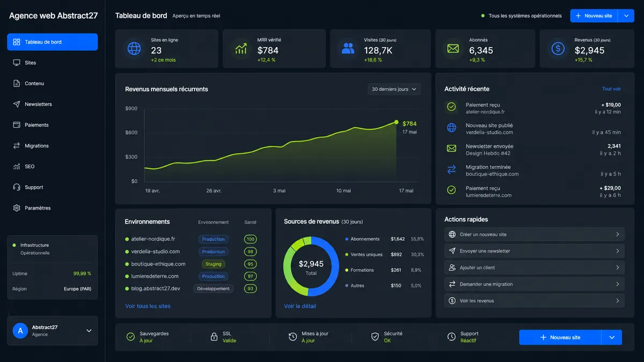This screenshot has height=362, width=644.
Task: Open the 30 derniers jours period dropdown
Action: click(x=394, y=89)
